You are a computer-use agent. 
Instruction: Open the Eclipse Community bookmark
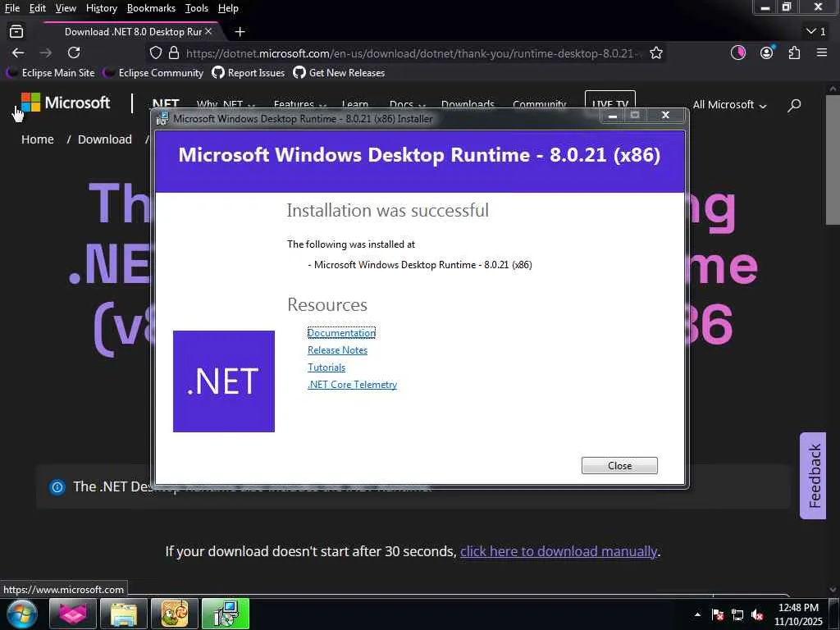tap(153, 73)
